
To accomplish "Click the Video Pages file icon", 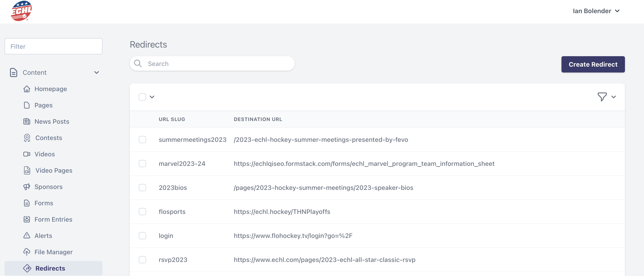I will pyautogui.click(x=27, y=170).
